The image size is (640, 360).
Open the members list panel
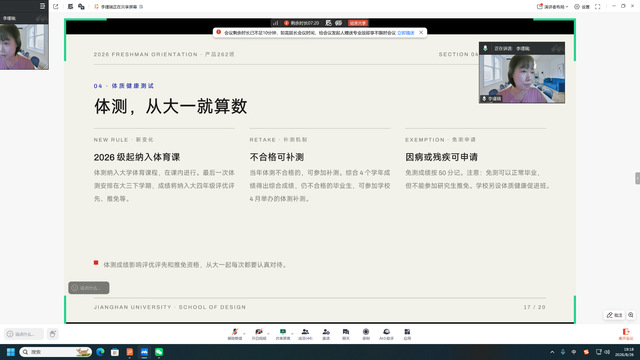[x=305, y=334]
